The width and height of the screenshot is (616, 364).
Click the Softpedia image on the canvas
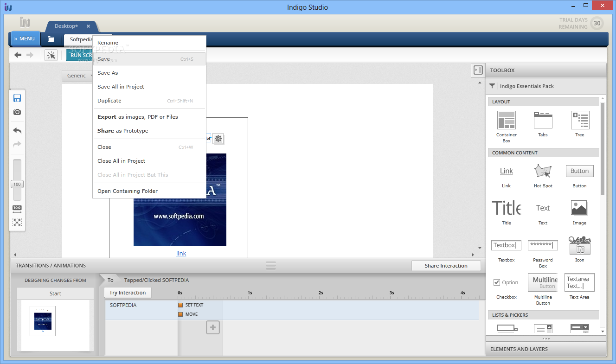[180, 200]
